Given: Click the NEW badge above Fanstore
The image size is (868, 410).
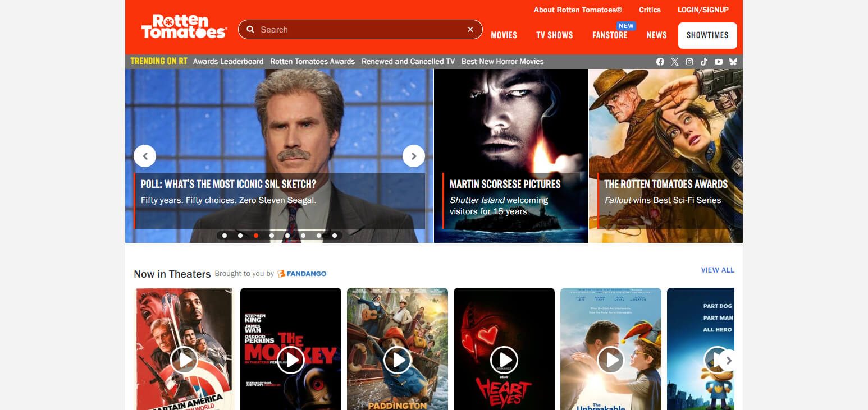Looking at the screenshot, I should pyautogui.click(x=626, y=26).
